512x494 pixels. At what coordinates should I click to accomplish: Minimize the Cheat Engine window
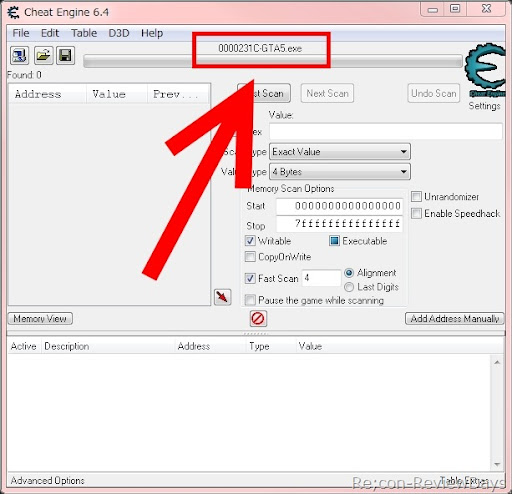pos(433,10)
